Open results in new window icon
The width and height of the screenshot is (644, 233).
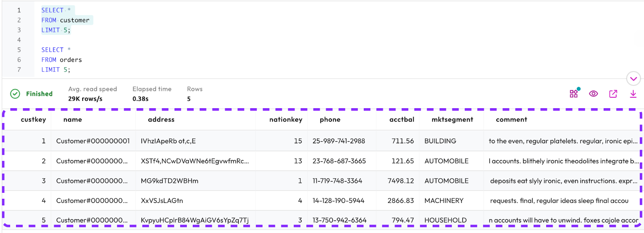point(613,94)
